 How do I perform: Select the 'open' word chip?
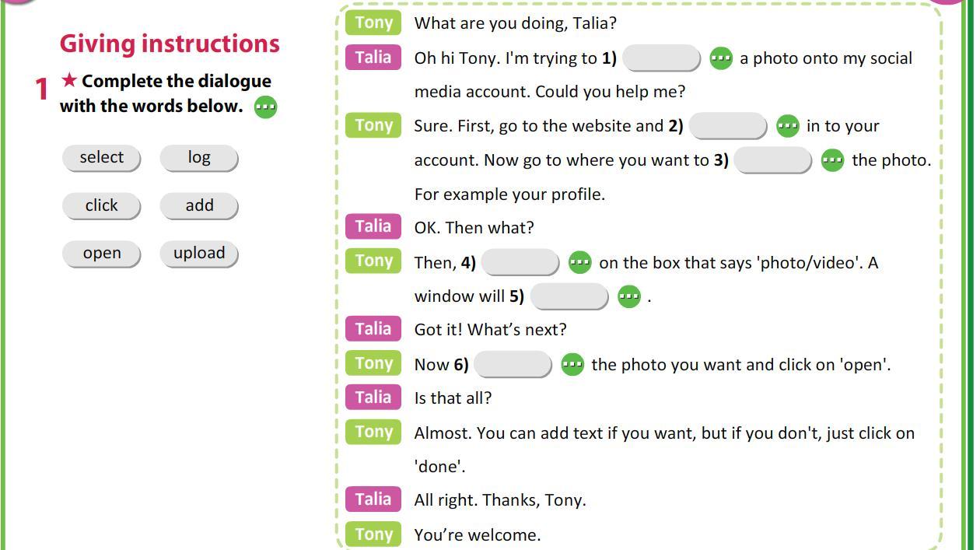[102, 254]
